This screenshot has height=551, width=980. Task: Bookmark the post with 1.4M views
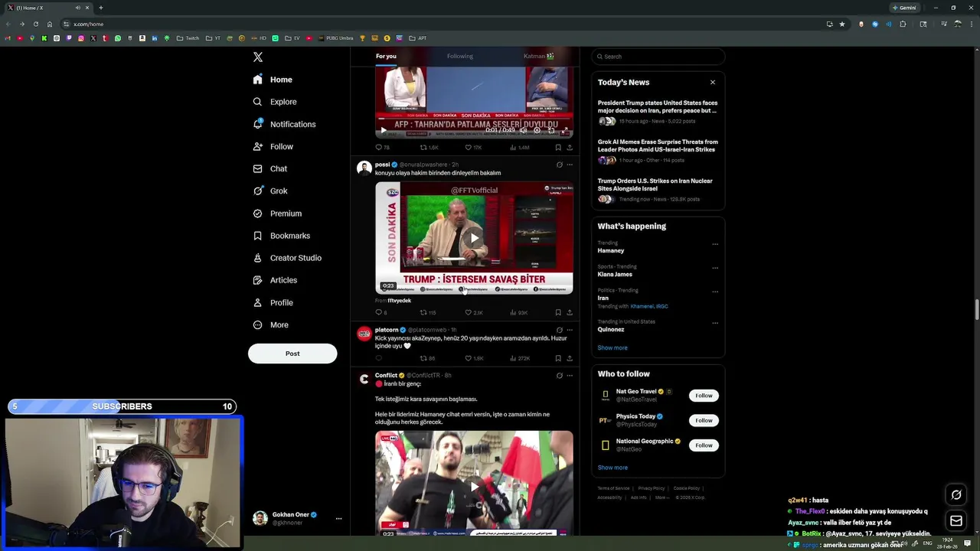point(558,148)
